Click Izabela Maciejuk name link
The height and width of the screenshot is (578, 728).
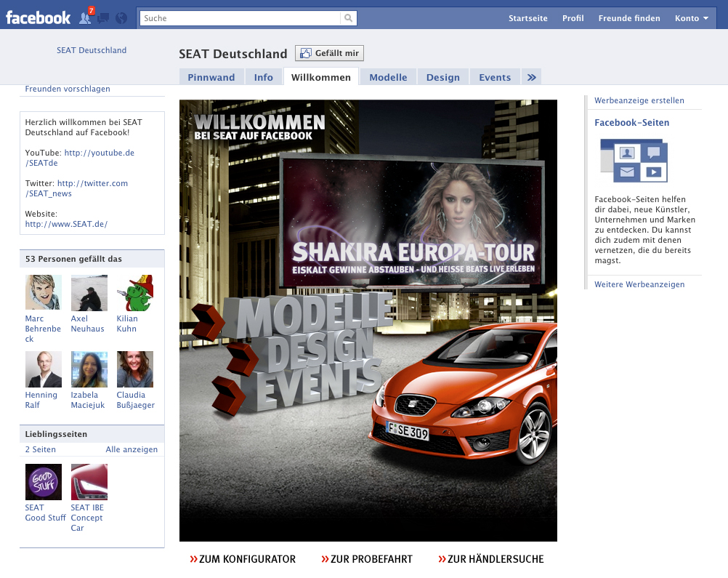click(87, 400)
